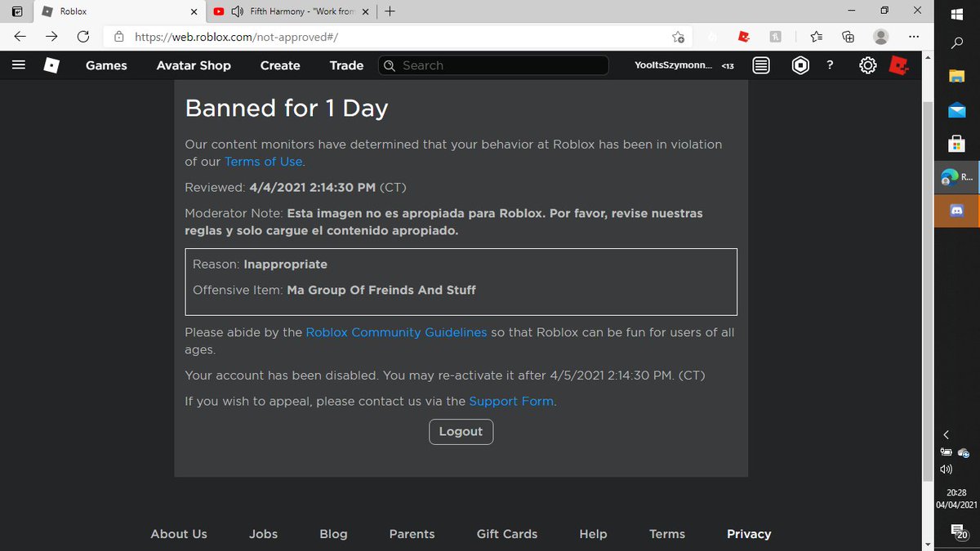Open the Support Form link
The image size is (980, 551).
pos(511,402)
